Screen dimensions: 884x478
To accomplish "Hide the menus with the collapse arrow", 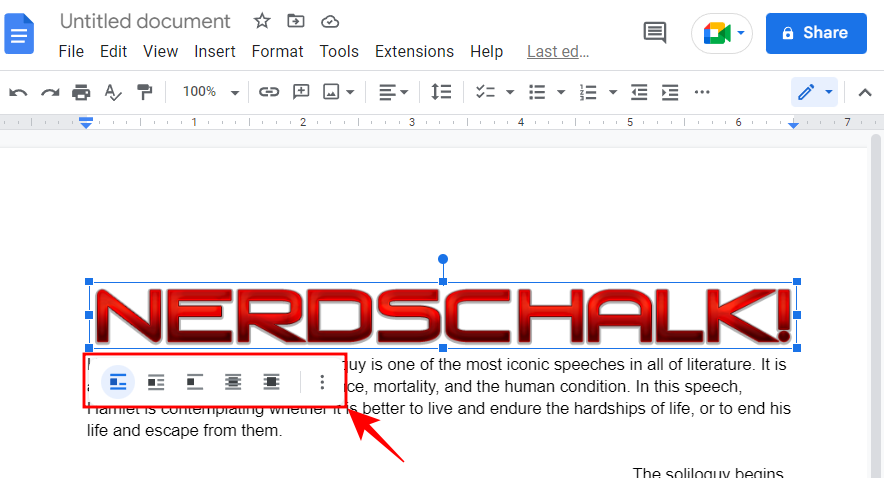I will coord(865,92).
